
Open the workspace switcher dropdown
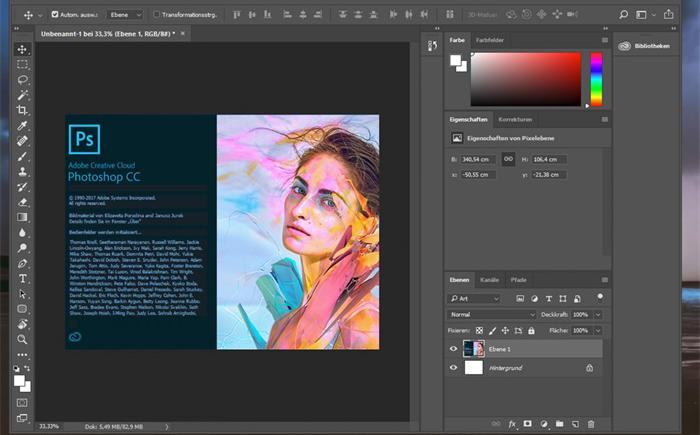click(x=644, y=15)
